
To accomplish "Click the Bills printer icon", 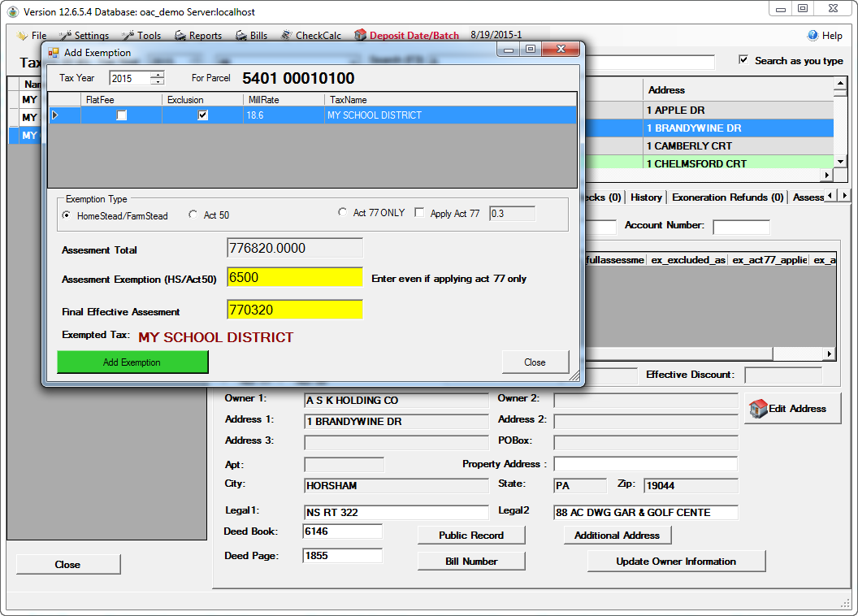I will tap(241, 36).
